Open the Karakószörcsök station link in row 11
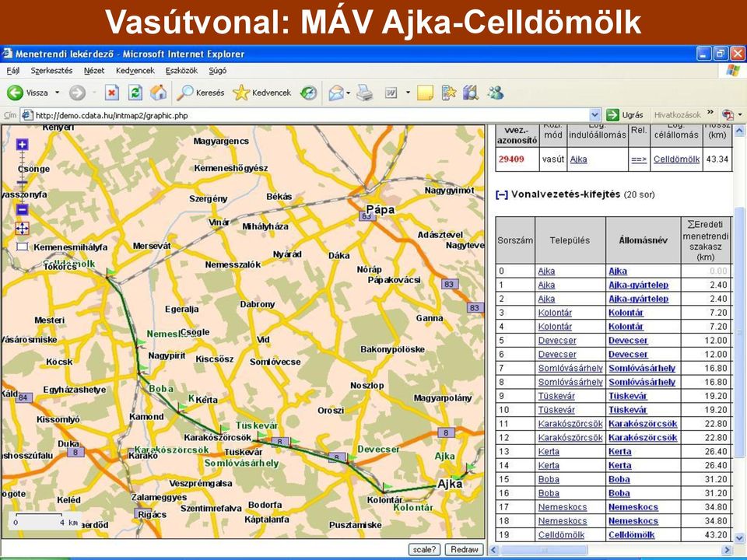Image resolution: width=747 pixels, height=560 pixels. click(x=643, y=424)
